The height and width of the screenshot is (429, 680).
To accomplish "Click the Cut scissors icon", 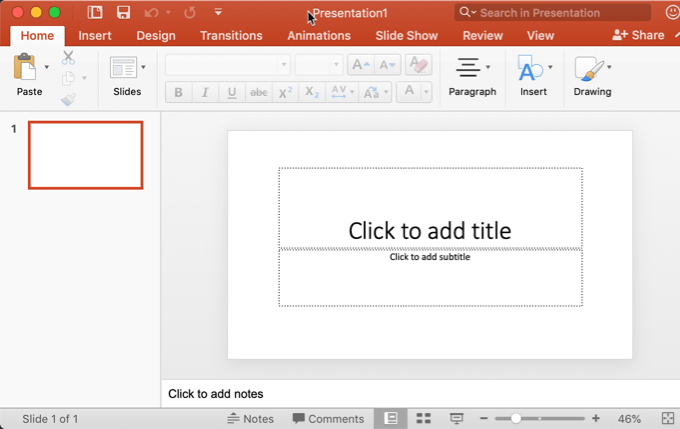I will [x=68, y=58].
